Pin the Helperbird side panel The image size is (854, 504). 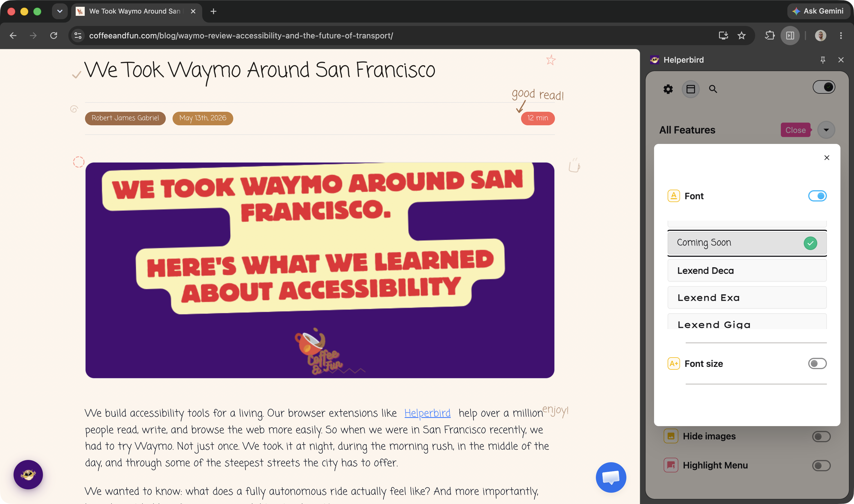[x=823, y=60]
